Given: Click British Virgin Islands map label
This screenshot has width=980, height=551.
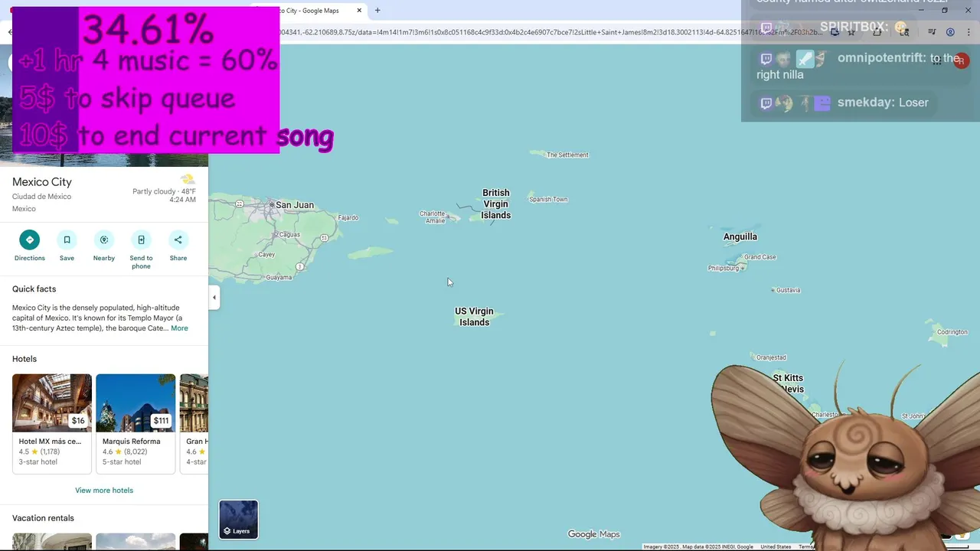Looking at the screenshot, I should point(495,204).
